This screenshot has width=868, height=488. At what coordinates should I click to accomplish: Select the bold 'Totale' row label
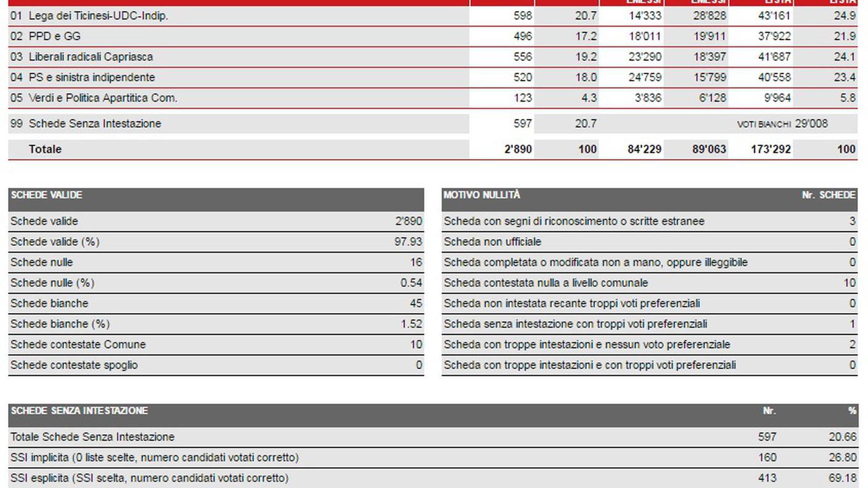[x=45, y=149]
